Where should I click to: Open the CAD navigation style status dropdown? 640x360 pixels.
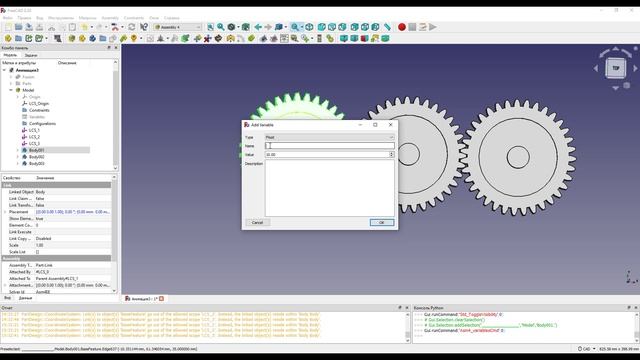click(x=587, y=349)
